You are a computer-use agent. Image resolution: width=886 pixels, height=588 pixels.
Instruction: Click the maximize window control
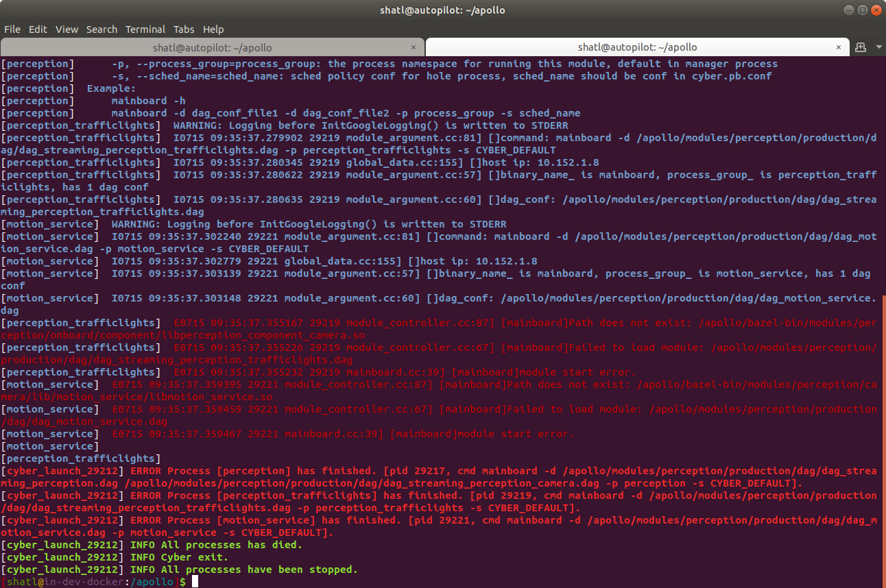click(862, 10)
